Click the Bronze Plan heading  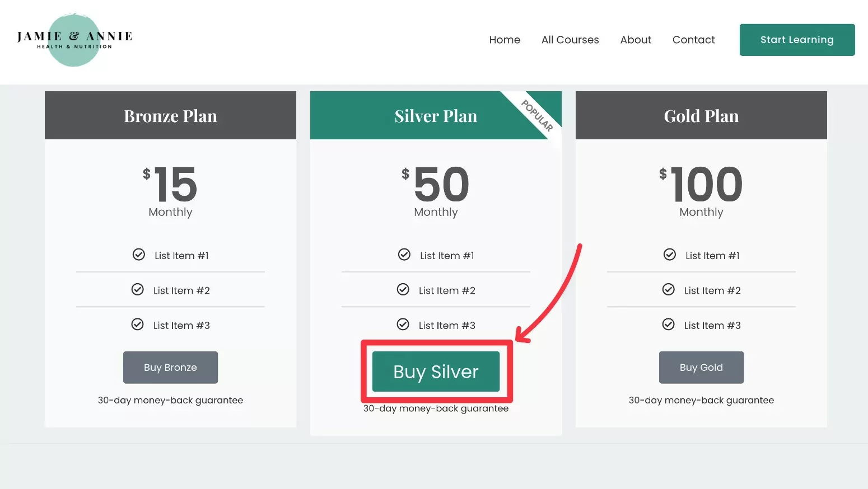point(170,116)
